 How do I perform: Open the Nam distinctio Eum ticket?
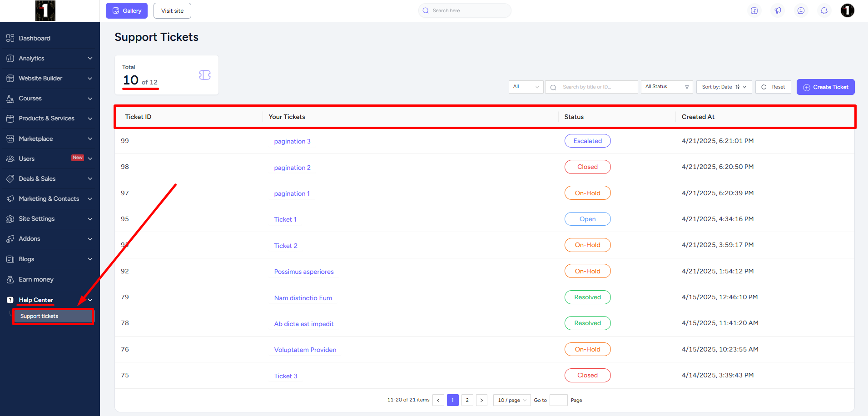[303, 298]
